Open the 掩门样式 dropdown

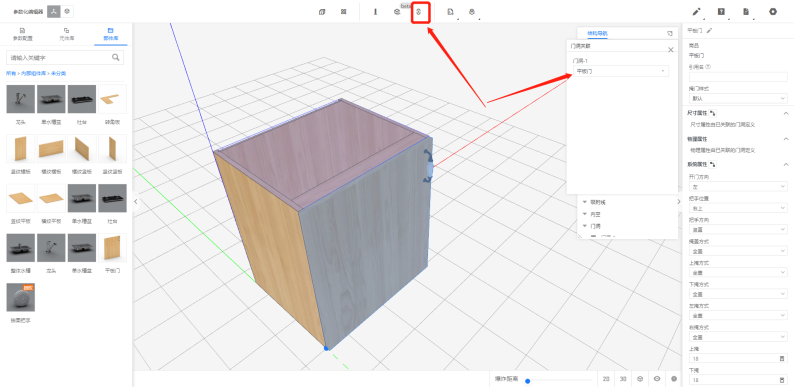(x=738, y=98)
